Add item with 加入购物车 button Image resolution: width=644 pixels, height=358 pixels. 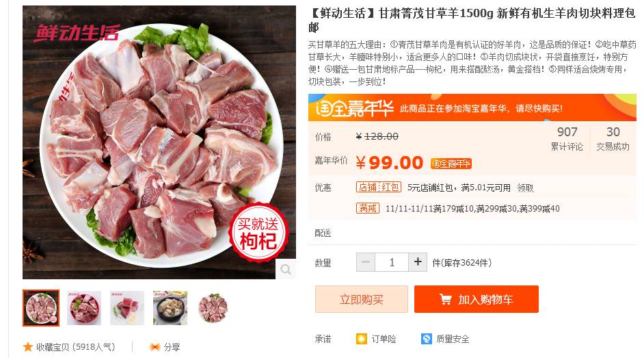pos(477,299)
